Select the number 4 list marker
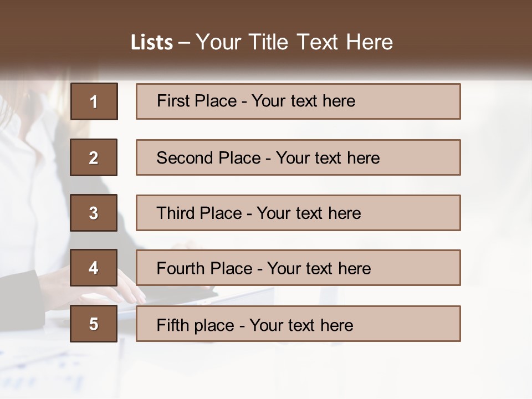This screenshot has height=399, width=532. (94, 268)
